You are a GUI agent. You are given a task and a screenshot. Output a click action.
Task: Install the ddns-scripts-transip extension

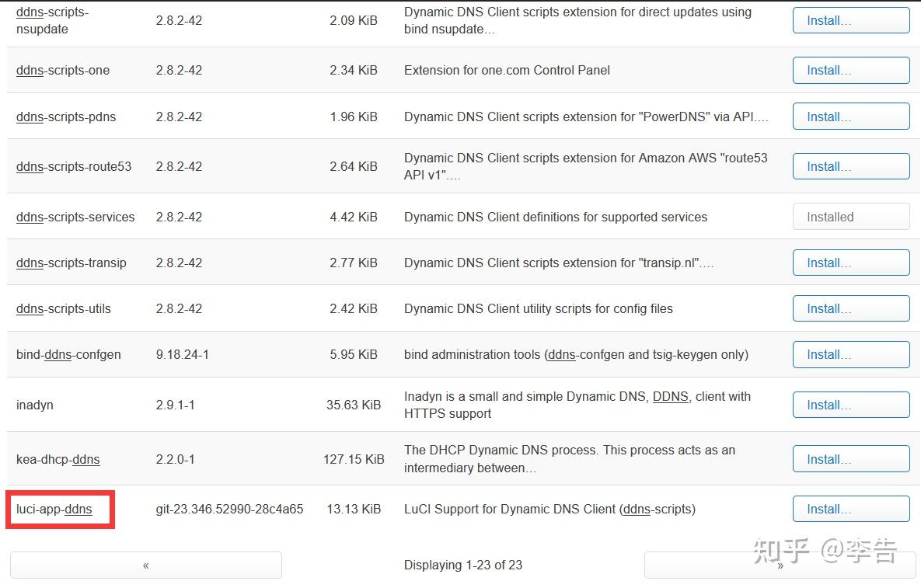(x=850, y=262)
